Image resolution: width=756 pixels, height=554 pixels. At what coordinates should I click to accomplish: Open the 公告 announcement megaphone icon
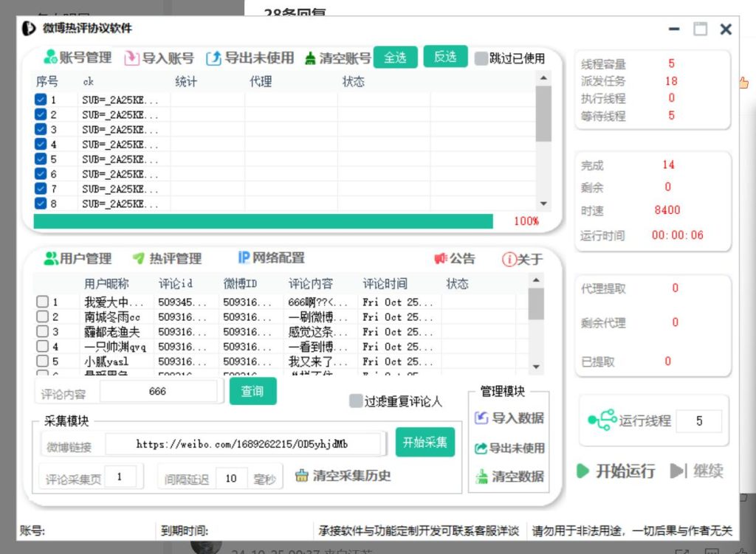[441, 259]
